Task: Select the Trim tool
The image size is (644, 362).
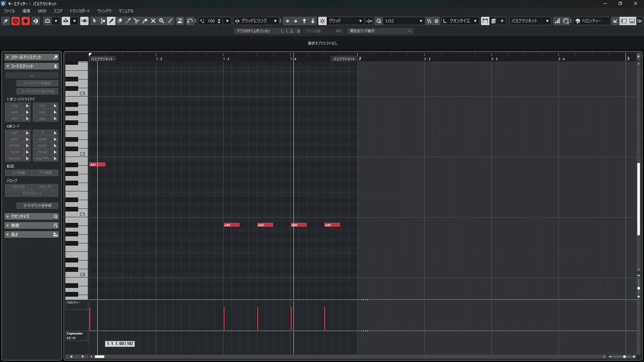Action: [x=128, y=21]
